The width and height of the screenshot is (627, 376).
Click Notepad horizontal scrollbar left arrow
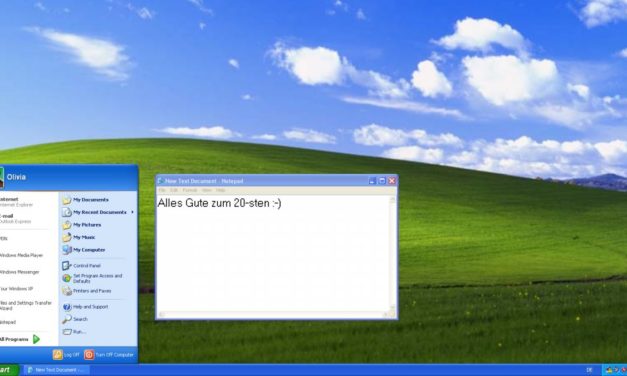pyautogui.click(x=161, y=315)
